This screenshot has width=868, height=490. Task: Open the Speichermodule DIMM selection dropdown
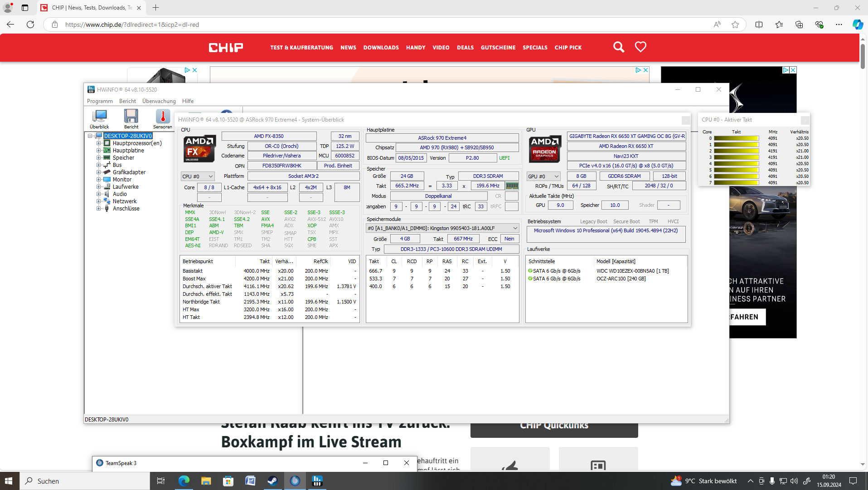click(442, 228)
